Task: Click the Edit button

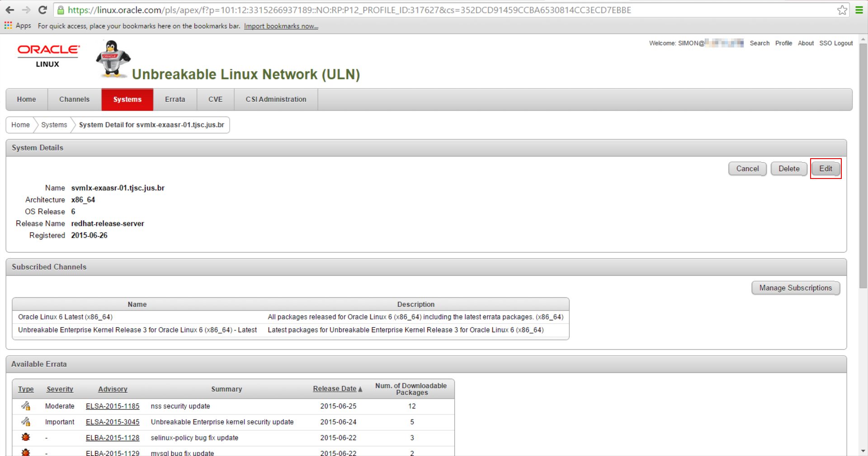Action: 826,169
